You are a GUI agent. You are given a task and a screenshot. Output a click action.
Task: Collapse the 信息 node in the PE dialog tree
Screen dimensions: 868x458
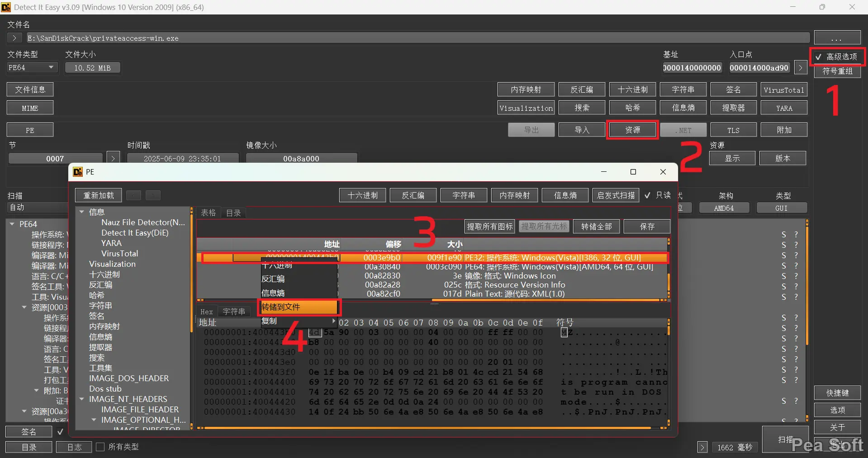click(x=82, y=212)
